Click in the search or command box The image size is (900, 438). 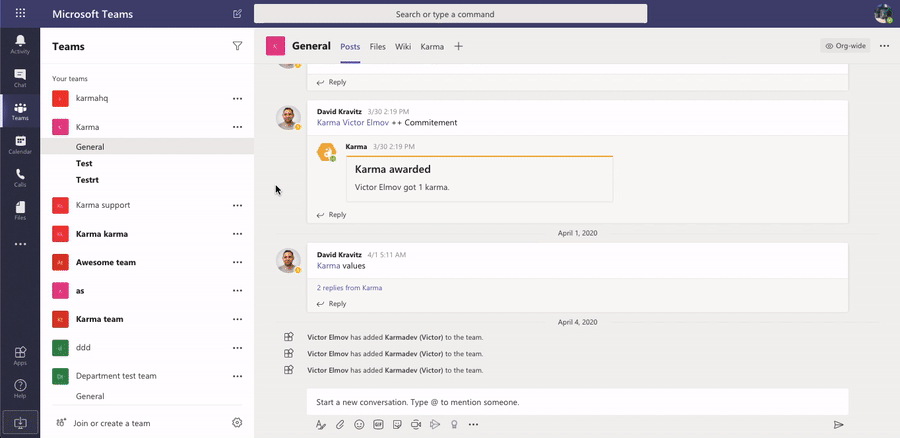451,14
